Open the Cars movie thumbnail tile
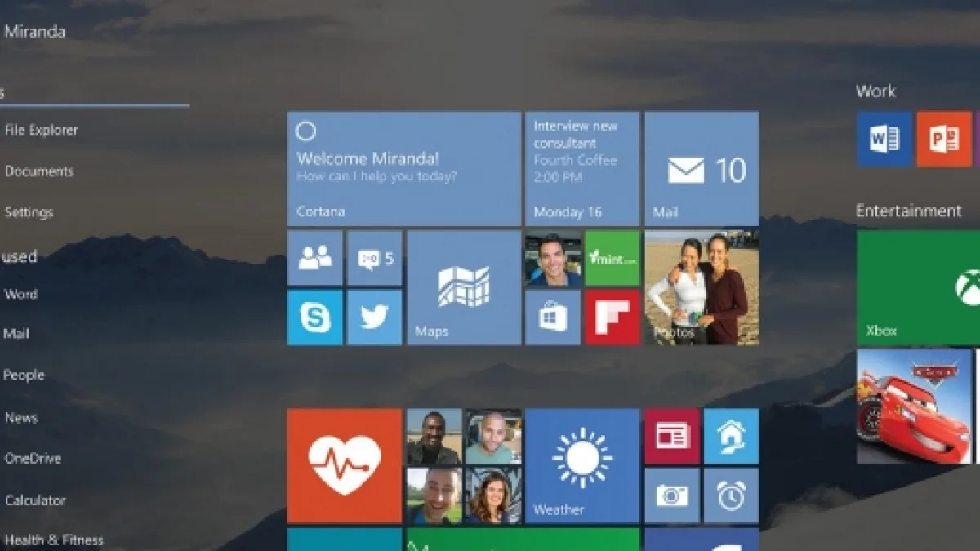 pyautogui.click(x=914, y=407)
